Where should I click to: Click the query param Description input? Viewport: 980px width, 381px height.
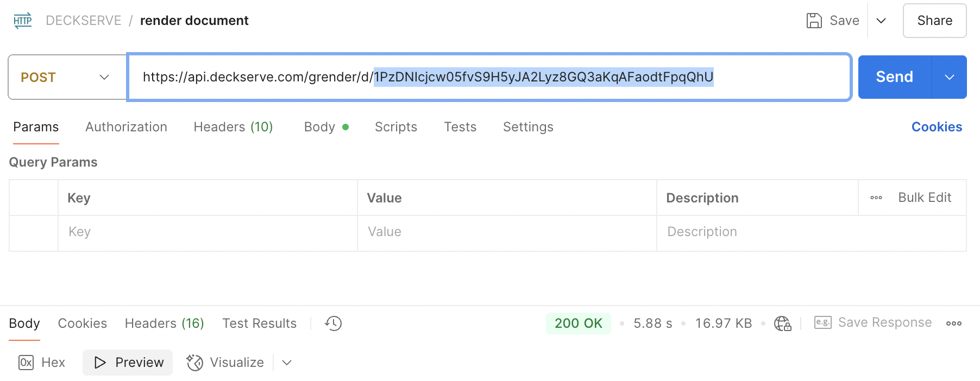(812, 232)
